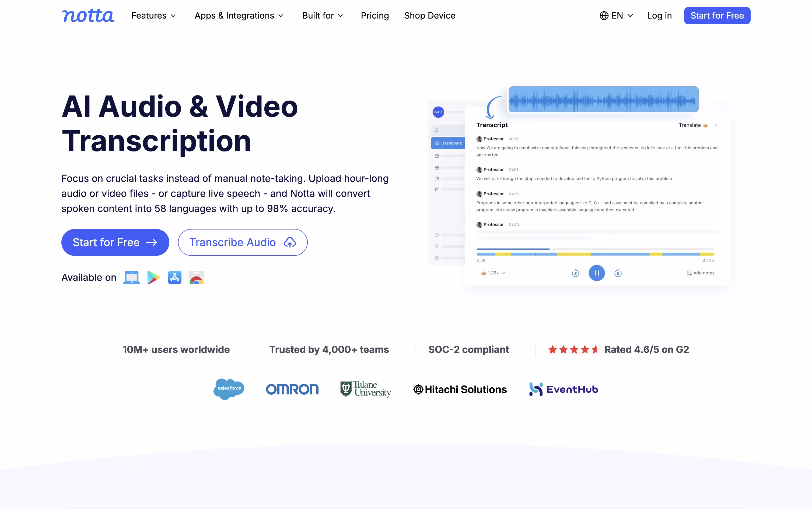The width and height of the screenshot is (812, 509).
Task: Click the Notta avatar in mockup sidebar
Action: point(438,112)
